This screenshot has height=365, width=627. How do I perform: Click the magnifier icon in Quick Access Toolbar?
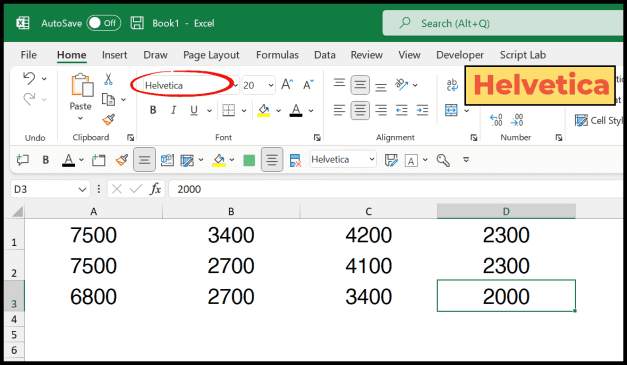[x=443, y=160]
